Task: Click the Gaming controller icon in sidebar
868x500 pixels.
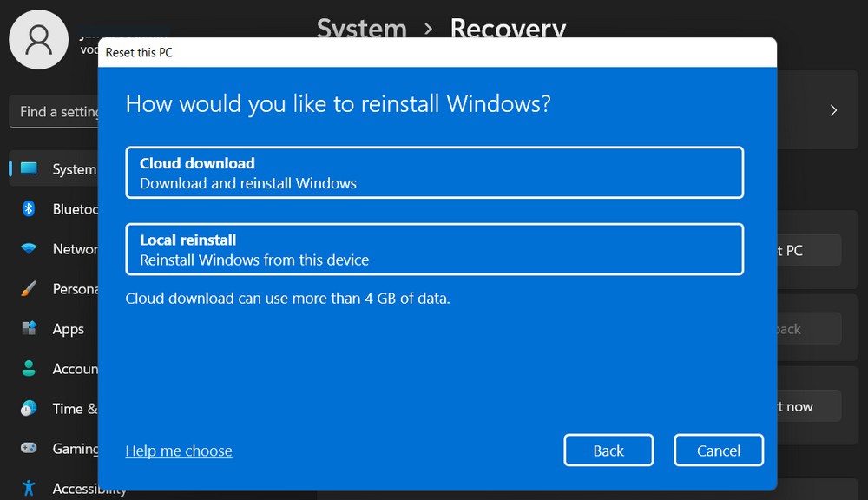Action: [x=29, y=447]
